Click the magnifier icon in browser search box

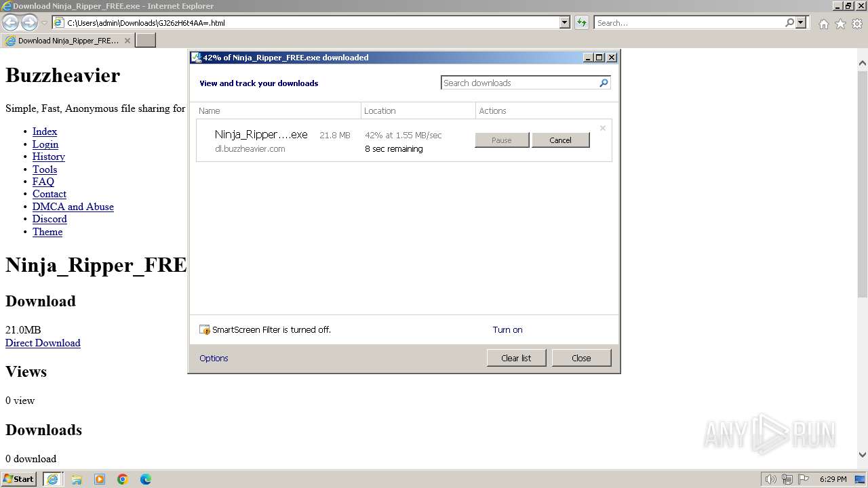click(x=789, y=22)
